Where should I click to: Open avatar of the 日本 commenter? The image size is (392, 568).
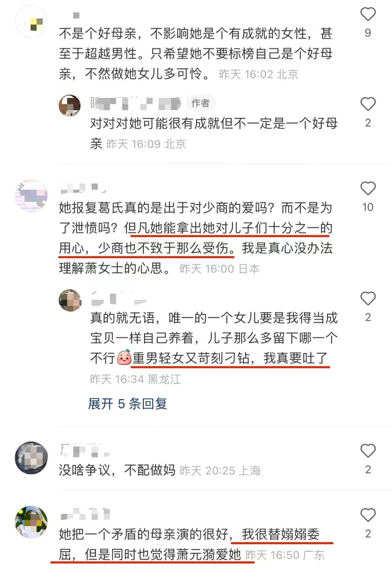click(x=31, y=196)
